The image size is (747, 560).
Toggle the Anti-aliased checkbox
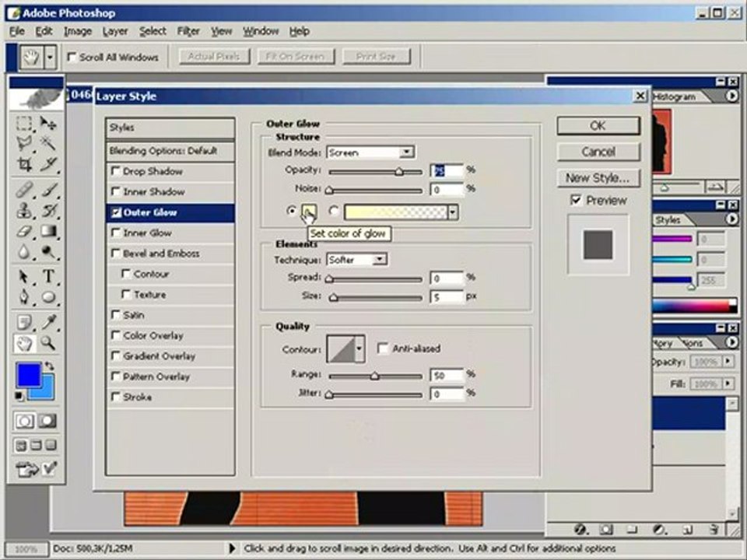tap(383, 348)
